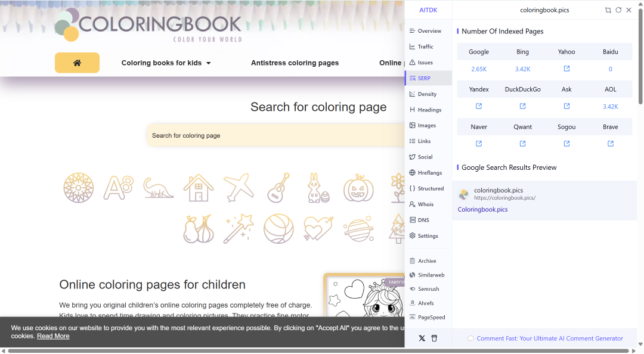644x354 pixels.
Task: Open the guitar category icon
Action: pyautogui.click(x=278, y=188)
